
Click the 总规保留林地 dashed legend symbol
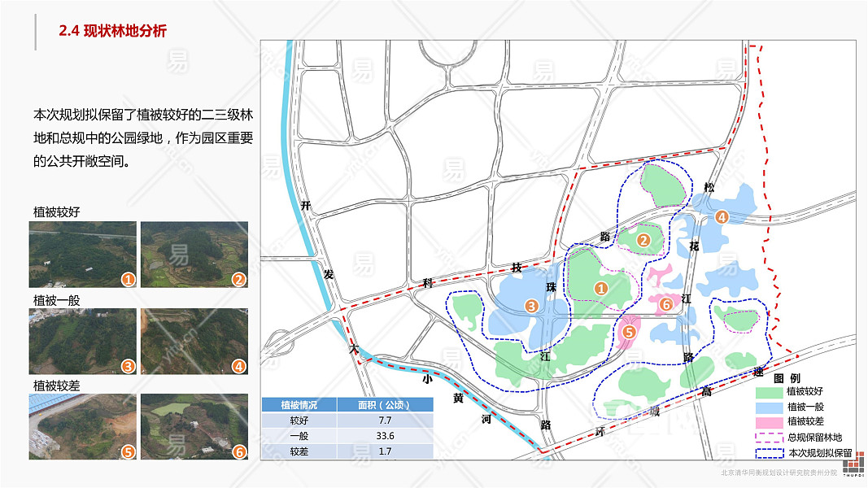(770, 437)
